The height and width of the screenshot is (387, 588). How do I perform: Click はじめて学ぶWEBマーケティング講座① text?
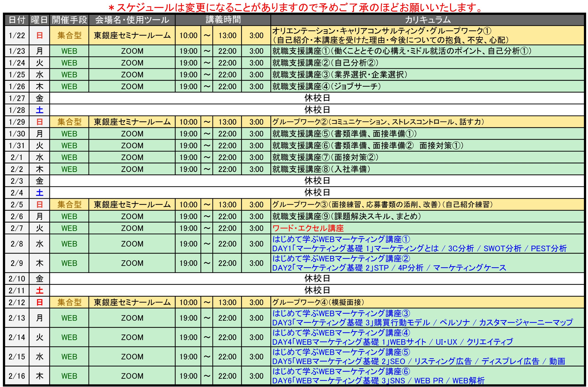tap(341, 239)
